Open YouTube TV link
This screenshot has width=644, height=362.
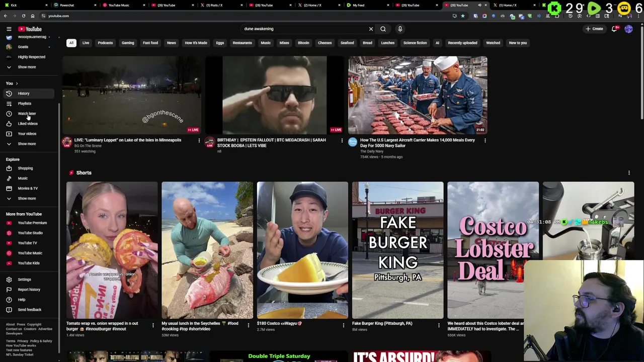pyautogui.click(x=29, y=243)
